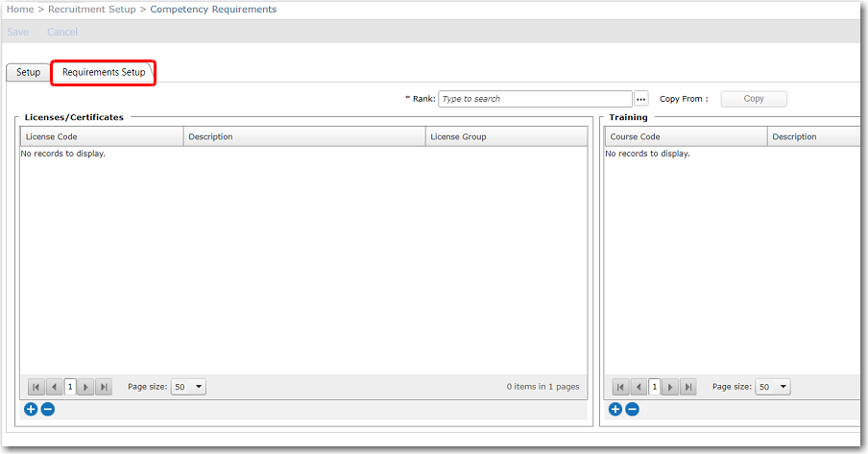Viewport: 868px width, 454px height.
Task: Go to next page in Licenses grid
Action: pyautogui.click(x=86, y=387)
